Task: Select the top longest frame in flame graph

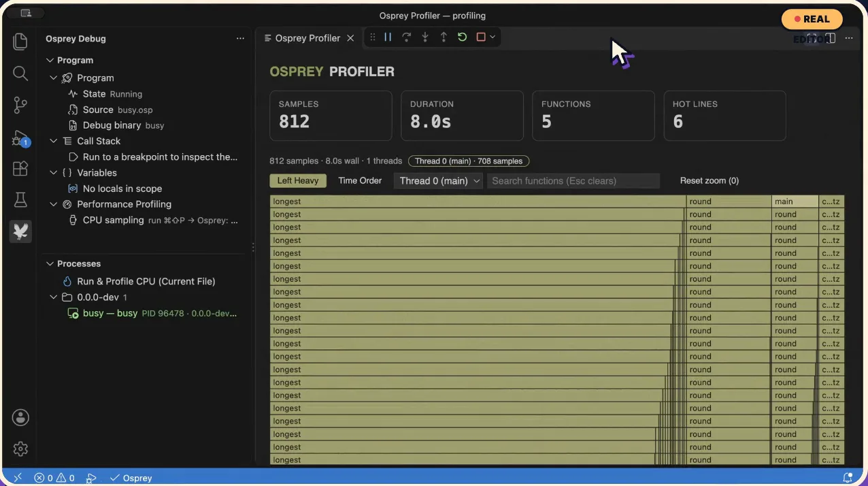Action: click(478, 201)
